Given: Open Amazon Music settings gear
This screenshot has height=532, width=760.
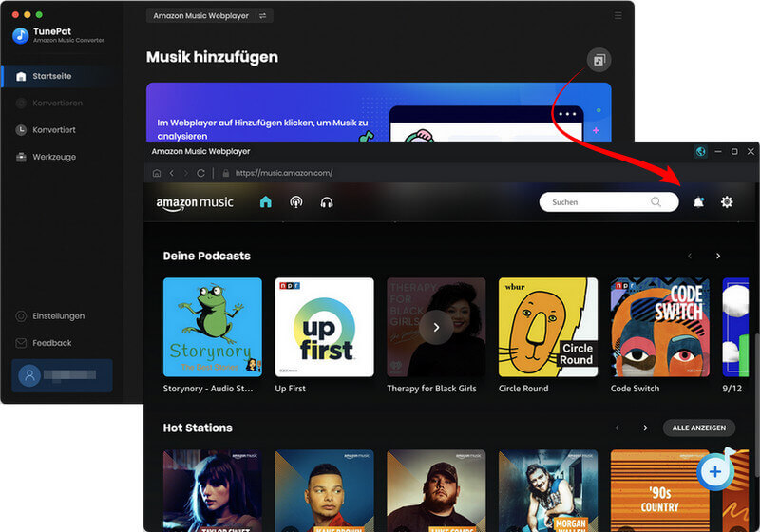Looking at the screenshot, I should (727, 202).
